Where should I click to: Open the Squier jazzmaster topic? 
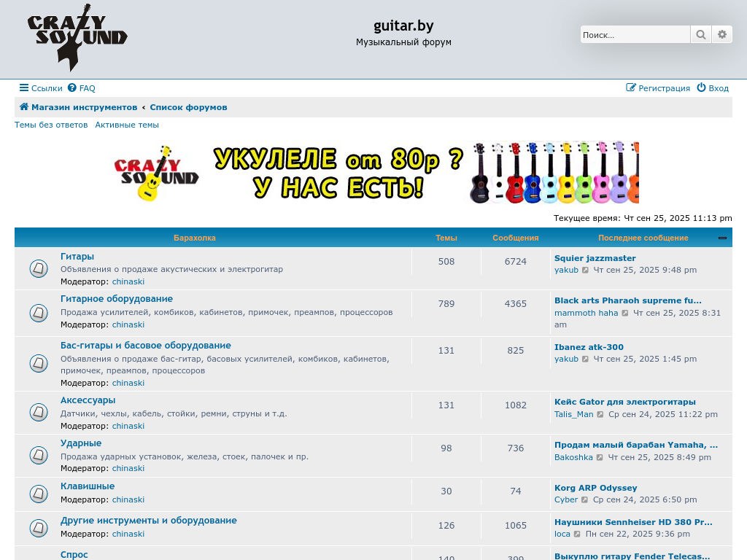595,258
